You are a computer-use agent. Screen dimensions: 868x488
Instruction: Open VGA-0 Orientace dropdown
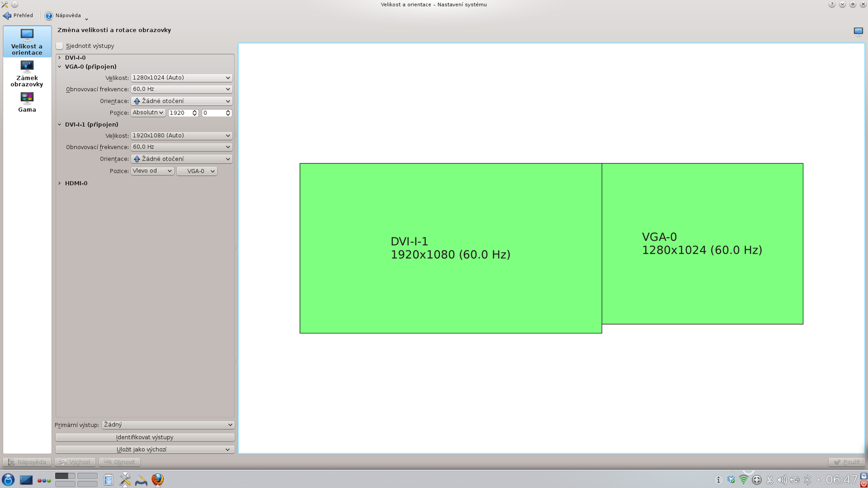click(181, 101)
